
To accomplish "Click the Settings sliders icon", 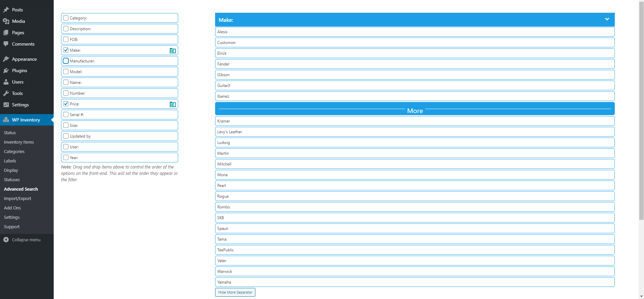I will [x=6, y=105].
